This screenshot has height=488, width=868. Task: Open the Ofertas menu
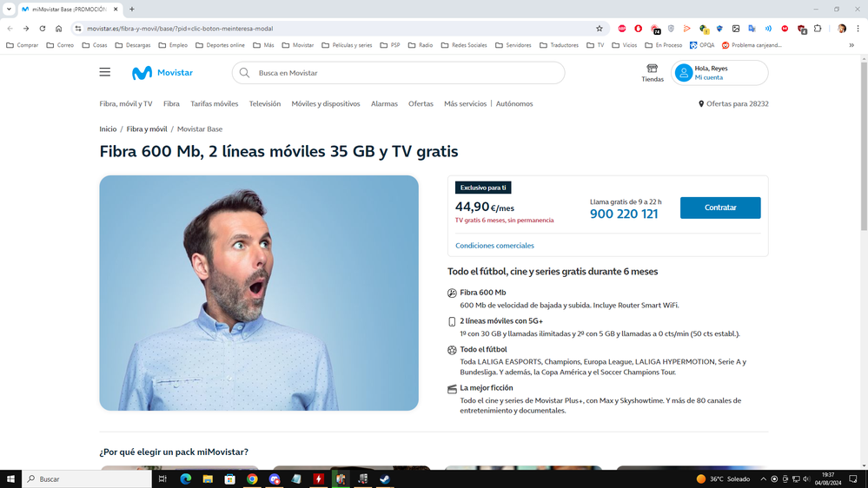pyautogui.click(x=421, y=103)
